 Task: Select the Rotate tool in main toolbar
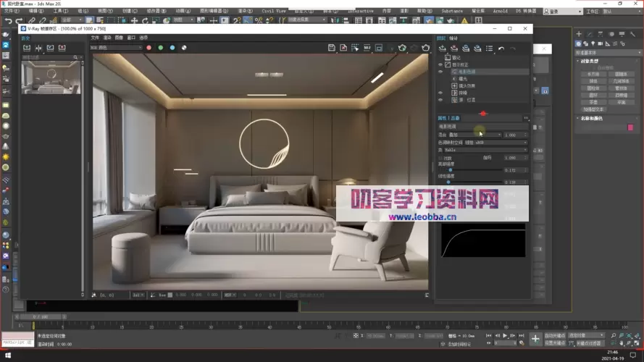pos(145,20)
